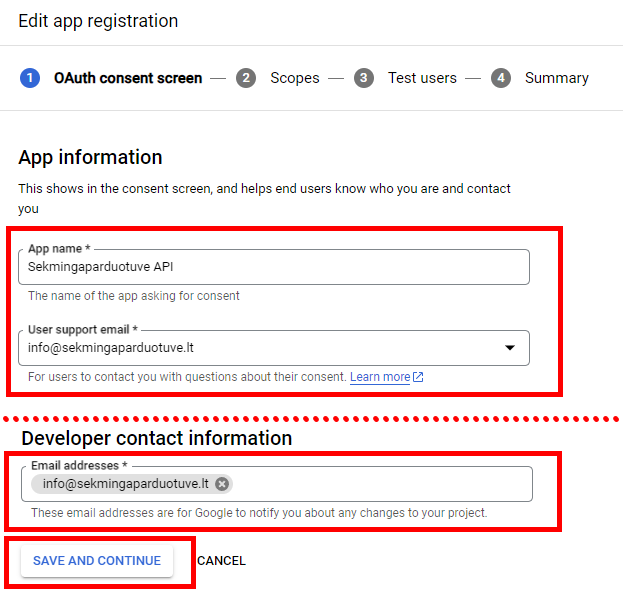Go to the Scopes step
Image resolution: width=623 pixels, height=591 pixels.
pos(294,78)
